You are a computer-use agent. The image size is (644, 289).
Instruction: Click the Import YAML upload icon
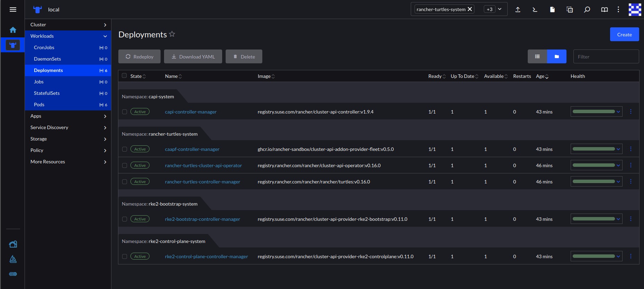coord(518,9)
